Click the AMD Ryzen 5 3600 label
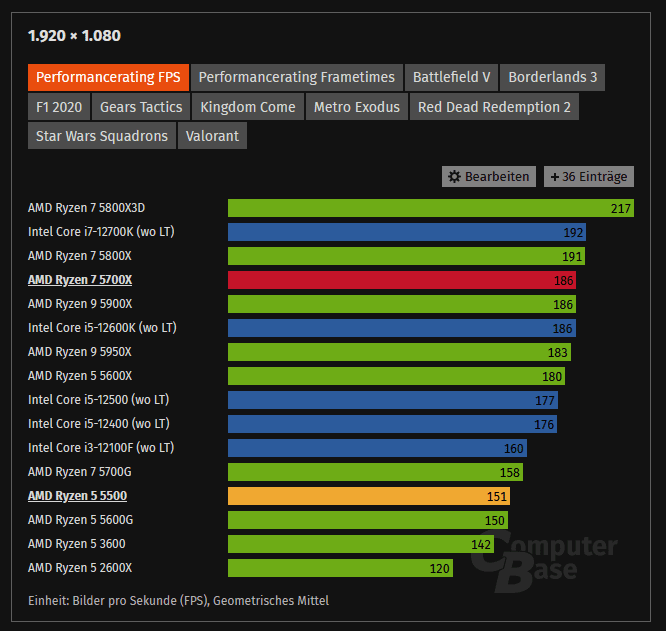The width and height of the screenshot is (666, 631). [76, 544]
